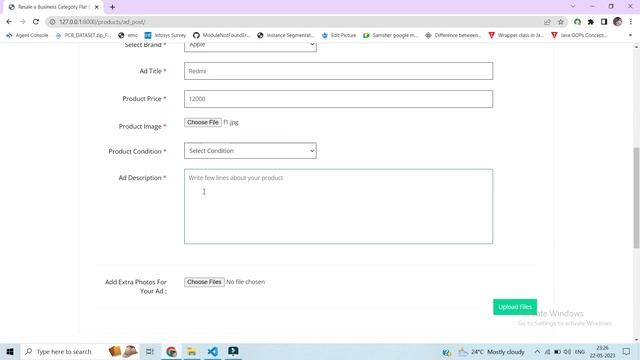Click share icon in address bar

(x=547, y=22)
